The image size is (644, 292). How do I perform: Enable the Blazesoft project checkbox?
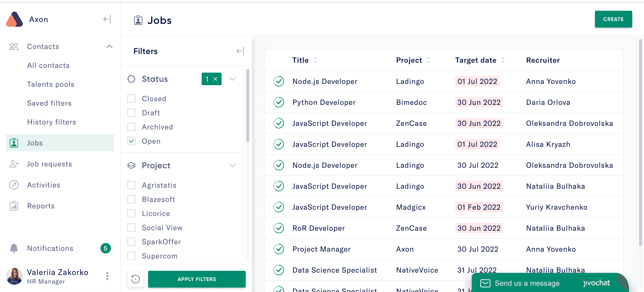131,199
